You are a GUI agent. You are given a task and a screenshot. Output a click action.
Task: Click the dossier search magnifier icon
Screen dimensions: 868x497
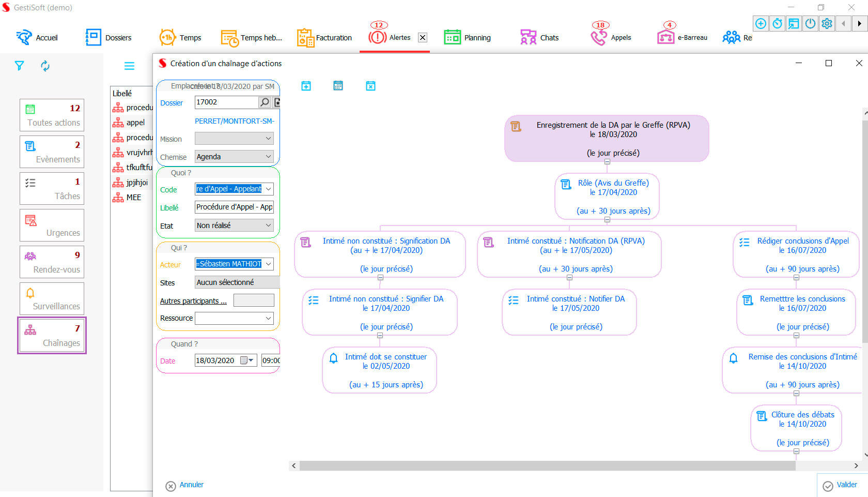265,102
